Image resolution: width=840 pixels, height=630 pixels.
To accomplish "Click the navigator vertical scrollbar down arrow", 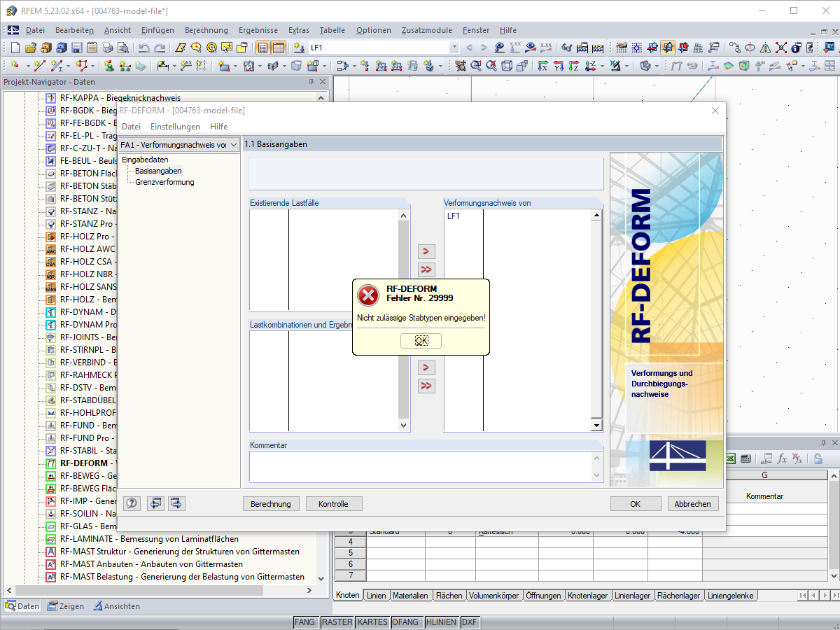I will point(322,579).
